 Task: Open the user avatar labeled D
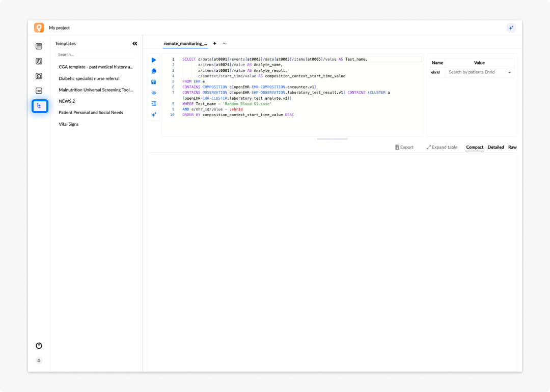pyautogui.click(x=39, y=360)
